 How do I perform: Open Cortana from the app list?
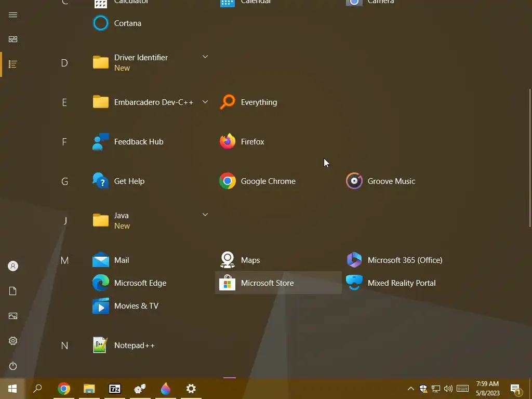(152, 23)
